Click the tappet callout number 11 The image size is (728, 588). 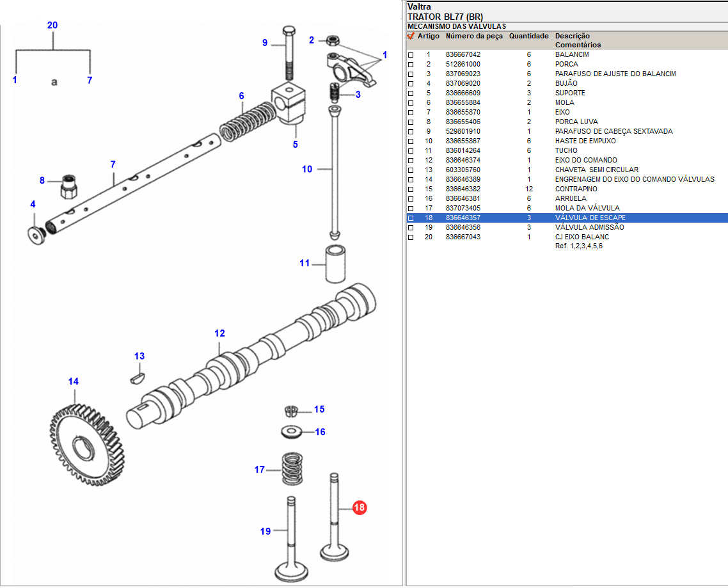[305, 263]
